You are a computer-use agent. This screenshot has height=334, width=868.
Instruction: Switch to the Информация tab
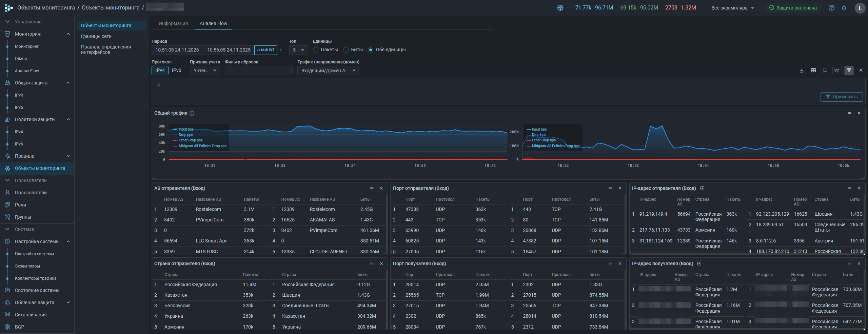pyautogui.click(x=173, y=23)
